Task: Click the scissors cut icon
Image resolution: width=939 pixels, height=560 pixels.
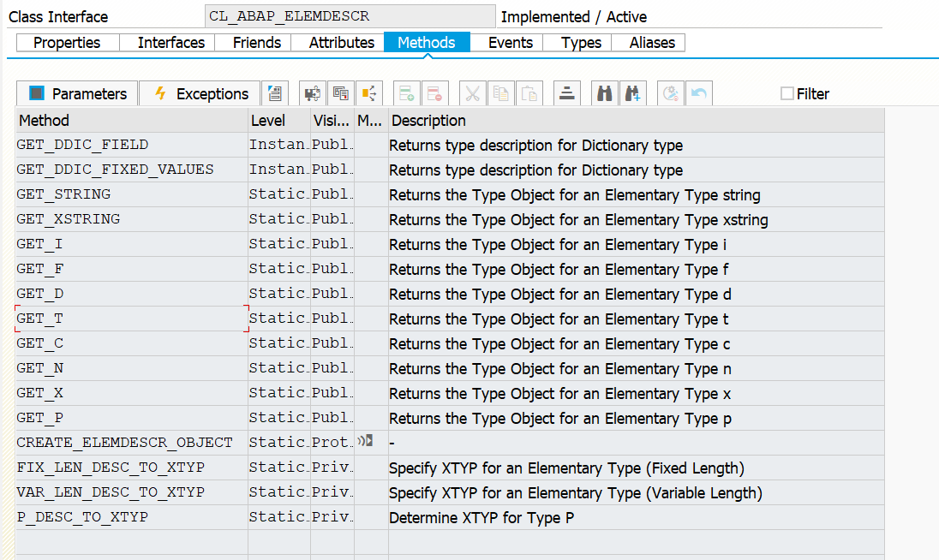Action: click(472, 94)
